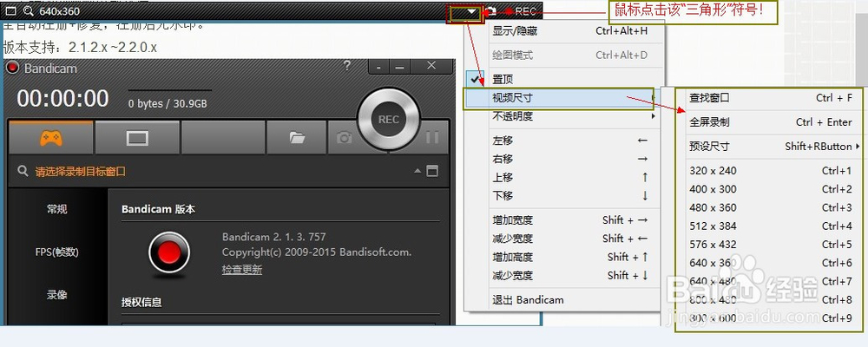The height and width of the screenshot is (347, 868).
Task: Pick the size with Ctrl+8 shortcut
Action: 770,299
